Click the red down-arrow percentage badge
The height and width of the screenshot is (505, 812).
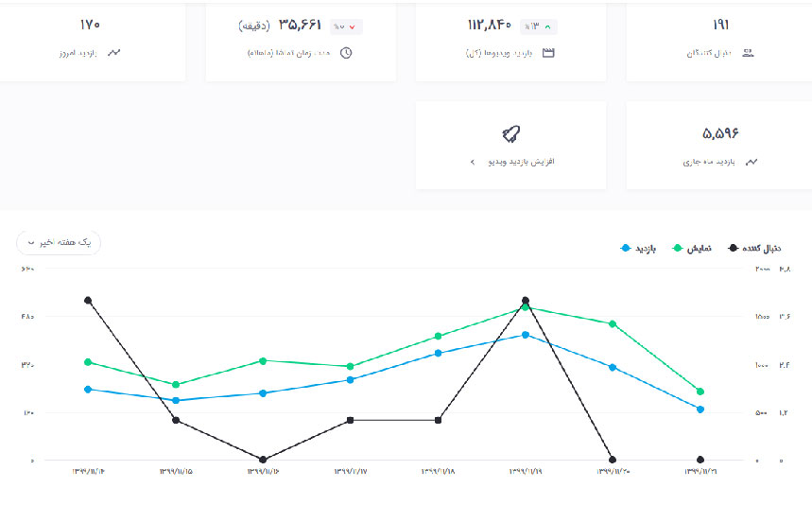coord(346,26)
